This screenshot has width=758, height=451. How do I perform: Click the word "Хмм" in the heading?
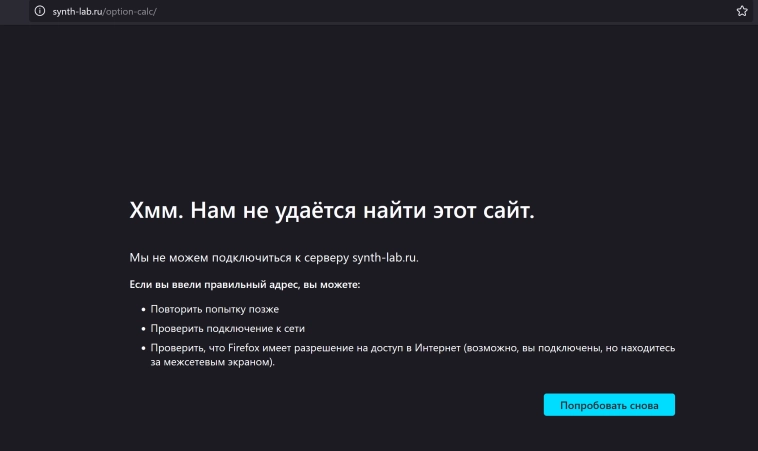point(154,211)
